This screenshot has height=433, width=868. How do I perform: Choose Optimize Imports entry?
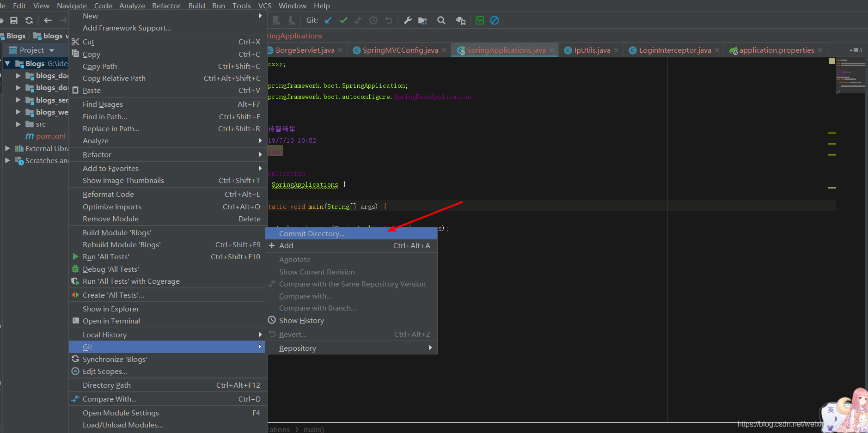pyautogui.click(x=168, y=207)
